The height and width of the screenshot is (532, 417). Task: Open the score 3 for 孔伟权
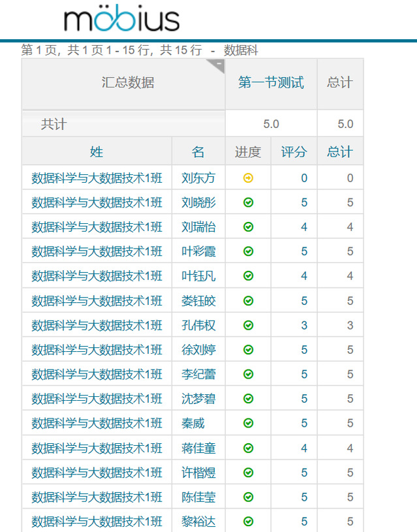tap(304, 325)
